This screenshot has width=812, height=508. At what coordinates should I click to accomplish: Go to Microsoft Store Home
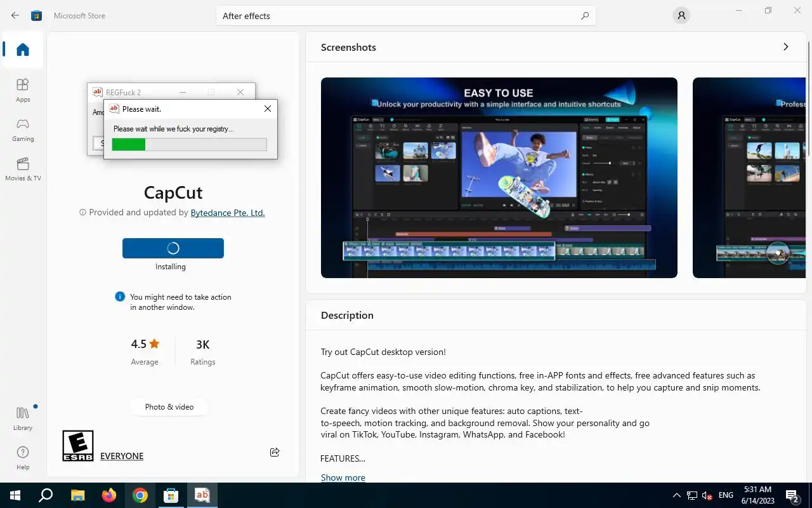click(23, 50)
